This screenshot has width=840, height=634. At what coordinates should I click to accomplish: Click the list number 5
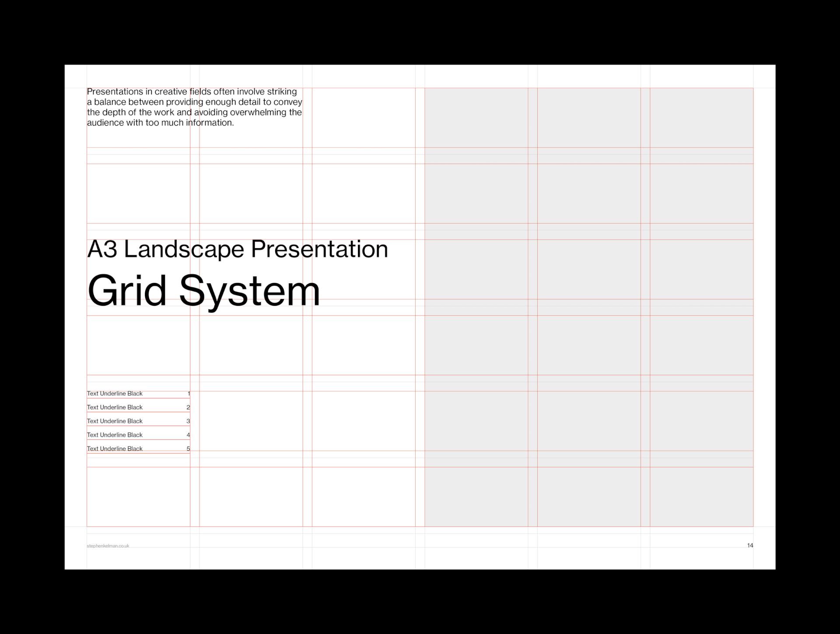pyautogui.click(x=188, y=449)
